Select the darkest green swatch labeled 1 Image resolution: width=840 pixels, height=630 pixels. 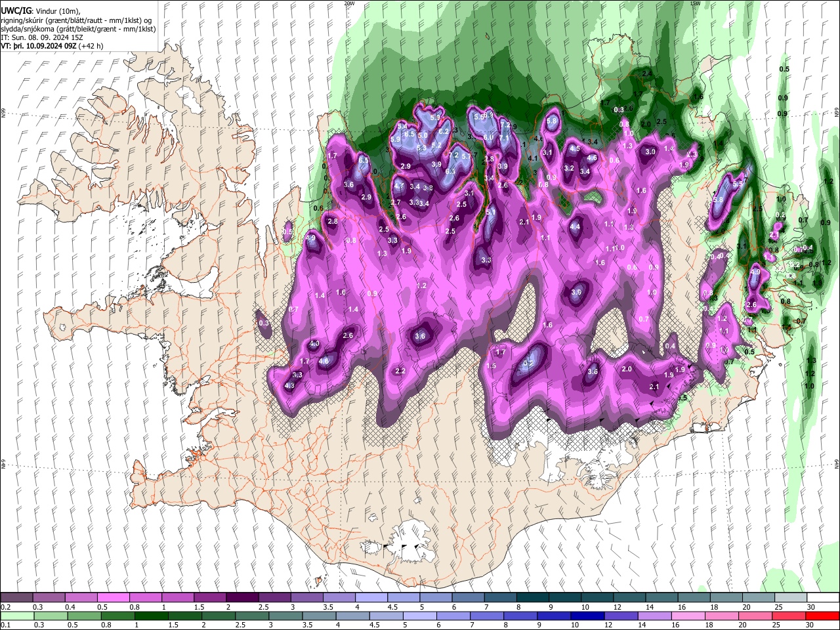[x=151, y=616]
